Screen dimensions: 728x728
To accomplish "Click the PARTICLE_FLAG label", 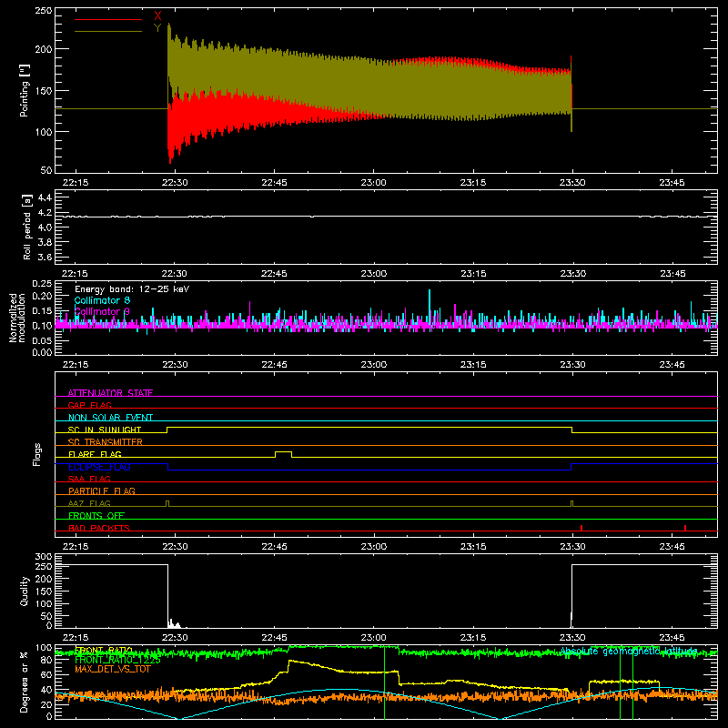I will (102, 490).
